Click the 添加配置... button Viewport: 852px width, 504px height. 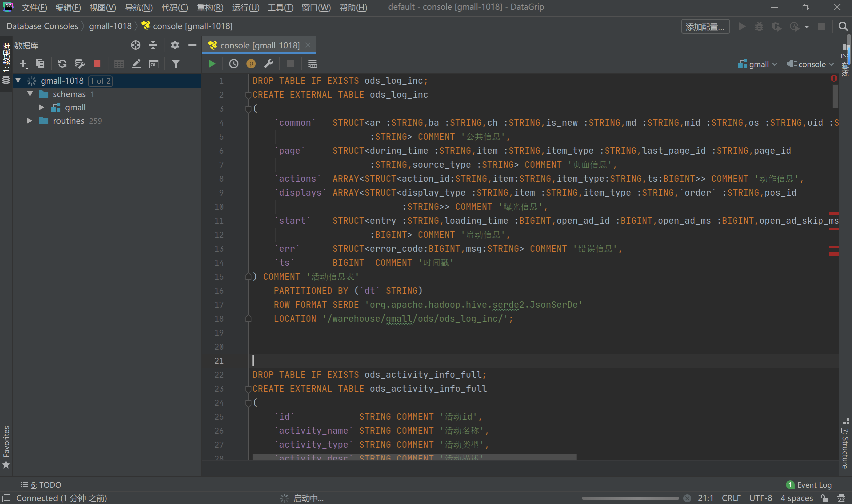(705, 26)
